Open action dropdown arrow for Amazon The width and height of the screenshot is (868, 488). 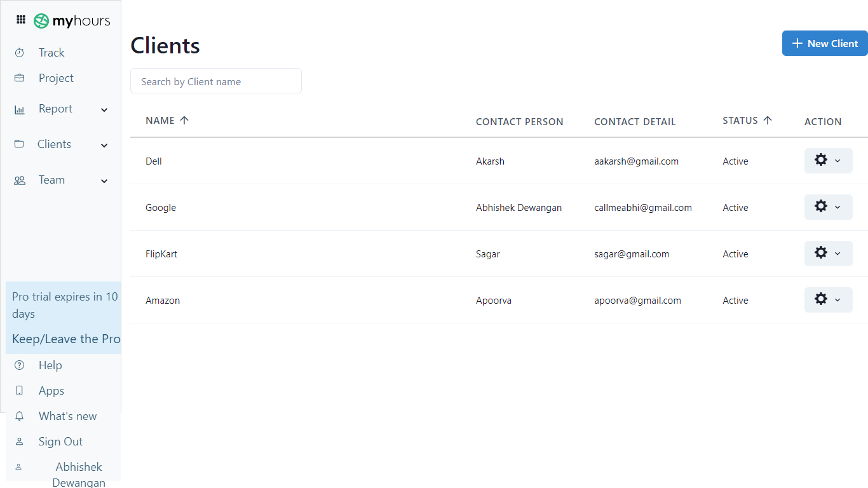[x=837, y=300]
